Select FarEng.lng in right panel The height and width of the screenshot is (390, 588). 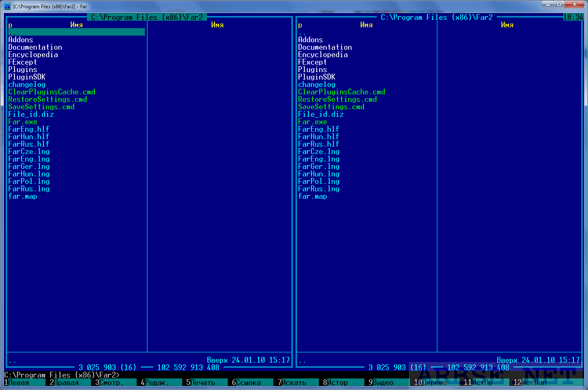[319, 159]
